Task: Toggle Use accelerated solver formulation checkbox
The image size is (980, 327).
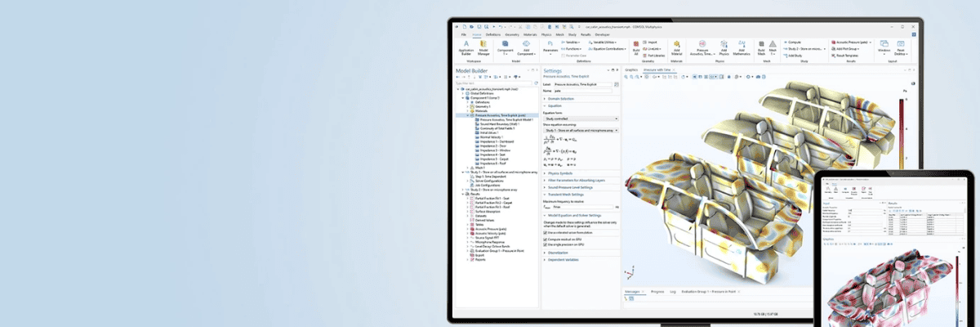Action: click(x=546, y=233)
